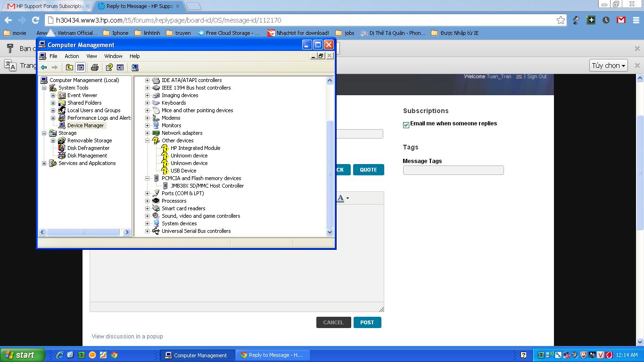
Task: Click the Chrome back navigation arrow
Action: (x=8, y=20)
